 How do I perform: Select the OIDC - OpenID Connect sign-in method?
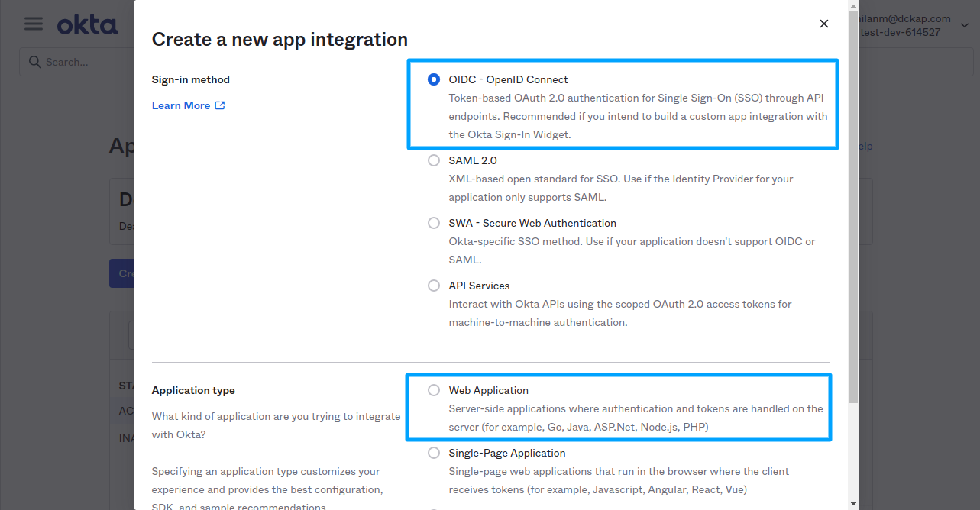pyautogui.click(x=433, y=79)
